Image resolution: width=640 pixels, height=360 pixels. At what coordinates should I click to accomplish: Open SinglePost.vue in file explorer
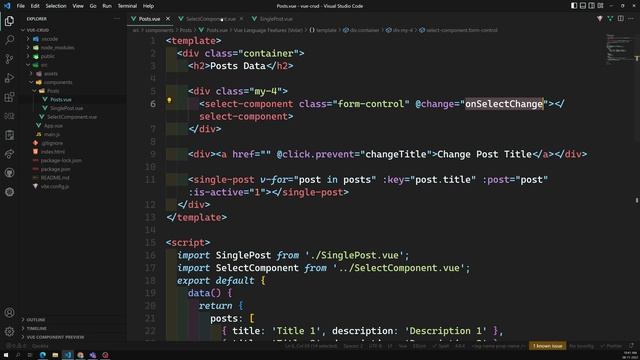click(67, 108)
